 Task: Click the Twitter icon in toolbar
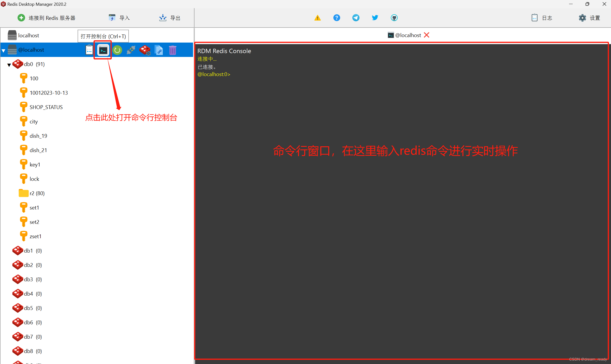374,17
